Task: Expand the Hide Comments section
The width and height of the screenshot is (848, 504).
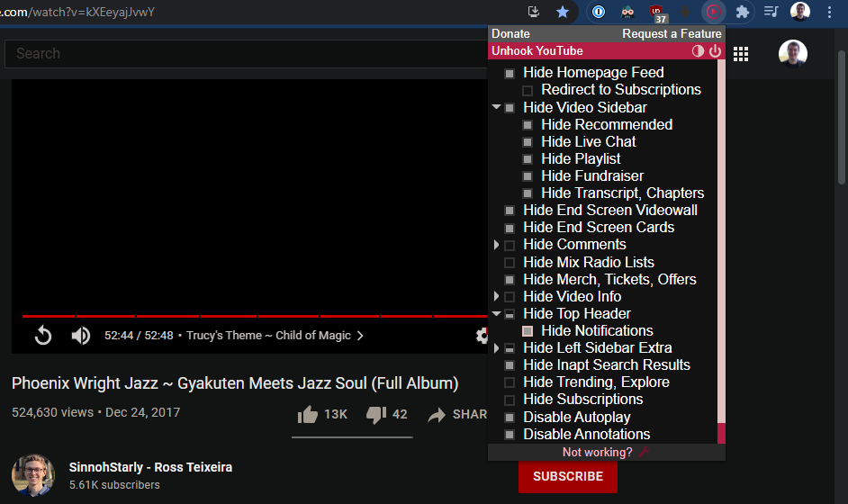Action: (x=496, y=245)
